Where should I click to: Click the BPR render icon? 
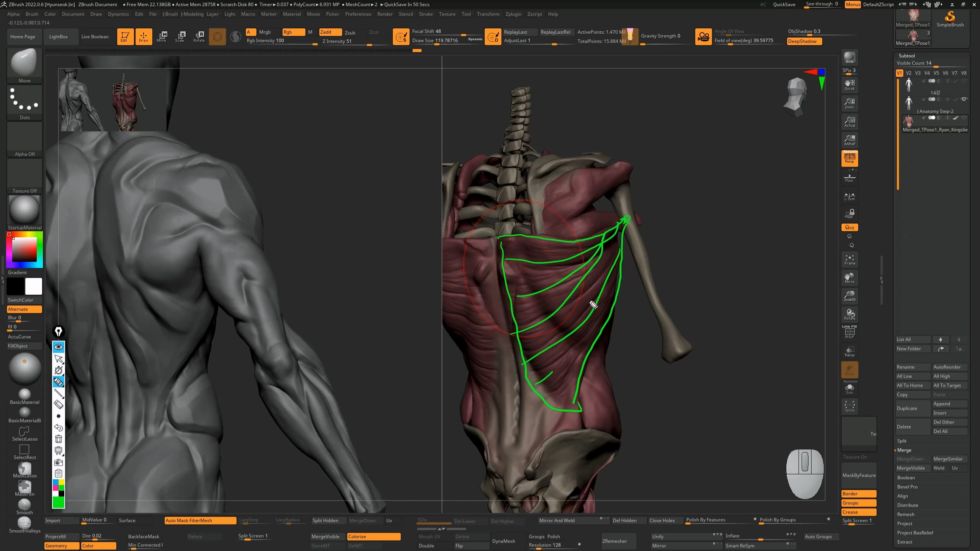pos(849,58)
